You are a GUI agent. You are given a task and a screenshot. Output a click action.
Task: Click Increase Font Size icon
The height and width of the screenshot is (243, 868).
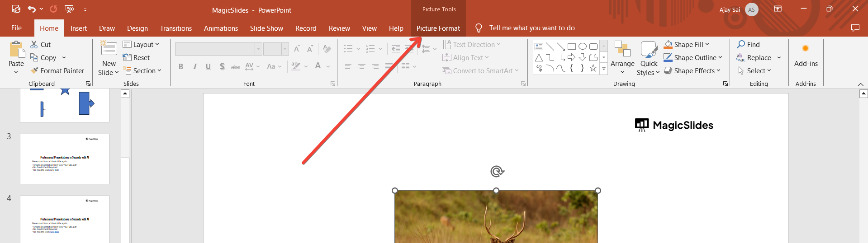(297, 49)
